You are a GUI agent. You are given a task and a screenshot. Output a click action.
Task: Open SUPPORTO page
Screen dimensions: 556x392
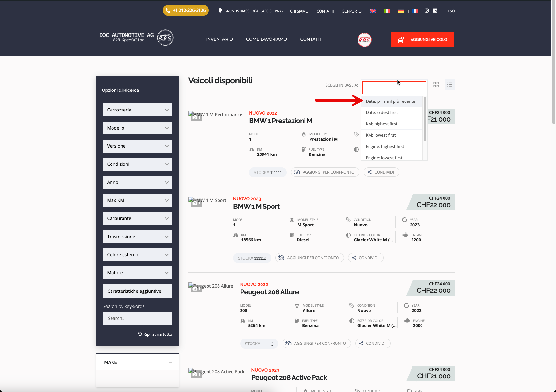pos(352,11)
